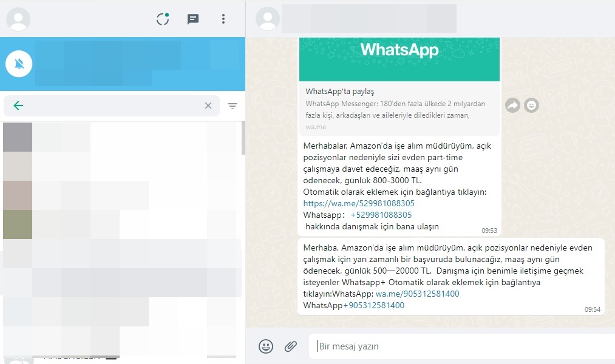The image size is (615, 364).
Task: Clear the search with the X icon
Action: pos(208,106)
